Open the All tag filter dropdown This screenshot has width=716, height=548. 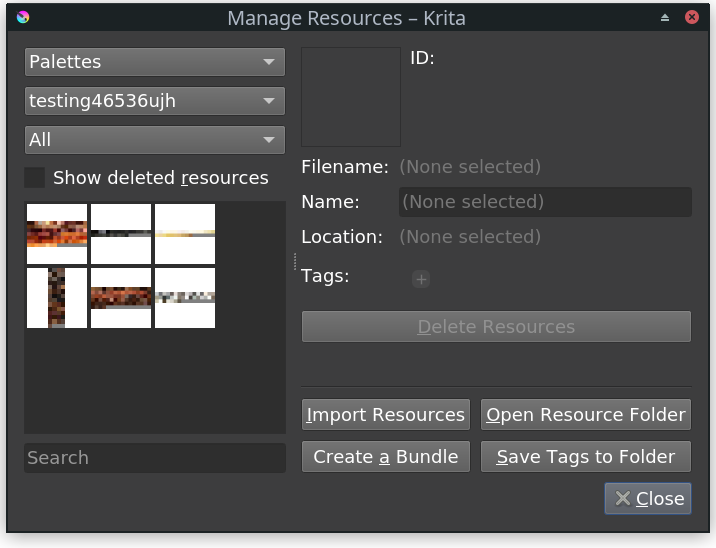point(154,140)
